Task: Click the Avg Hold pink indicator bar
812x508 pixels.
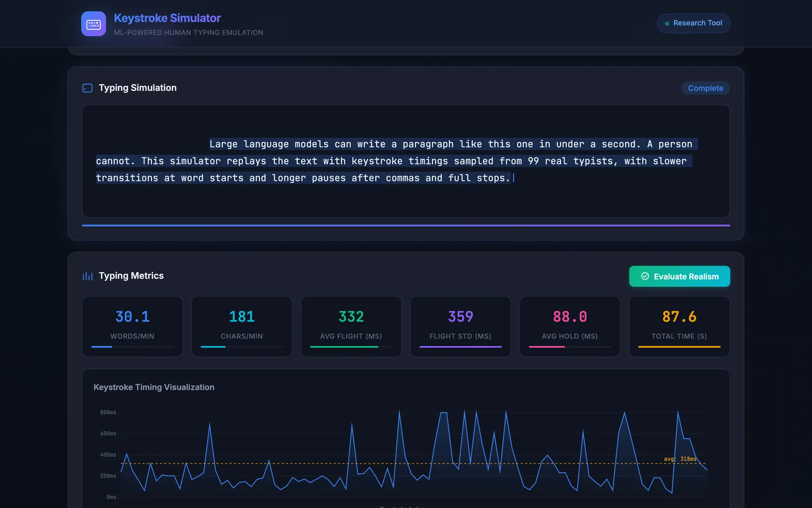Action: [547, 347]
